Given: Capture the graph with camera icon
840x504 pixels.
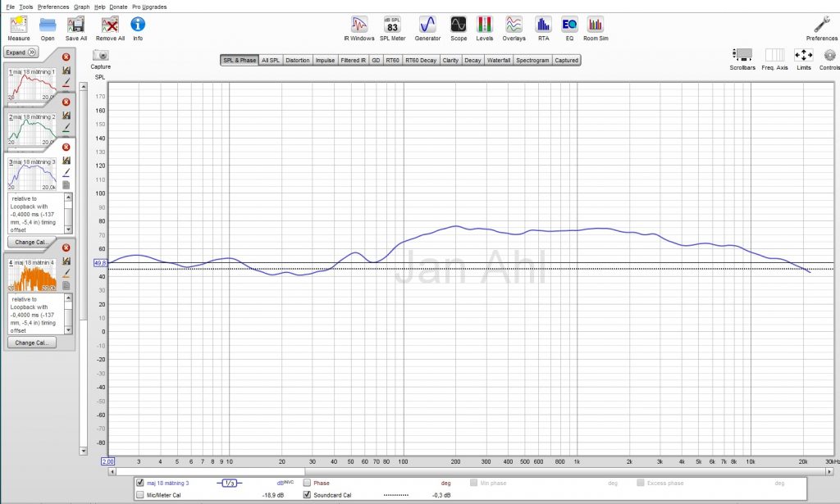Looking at the screenshot, I should [100, 55].
